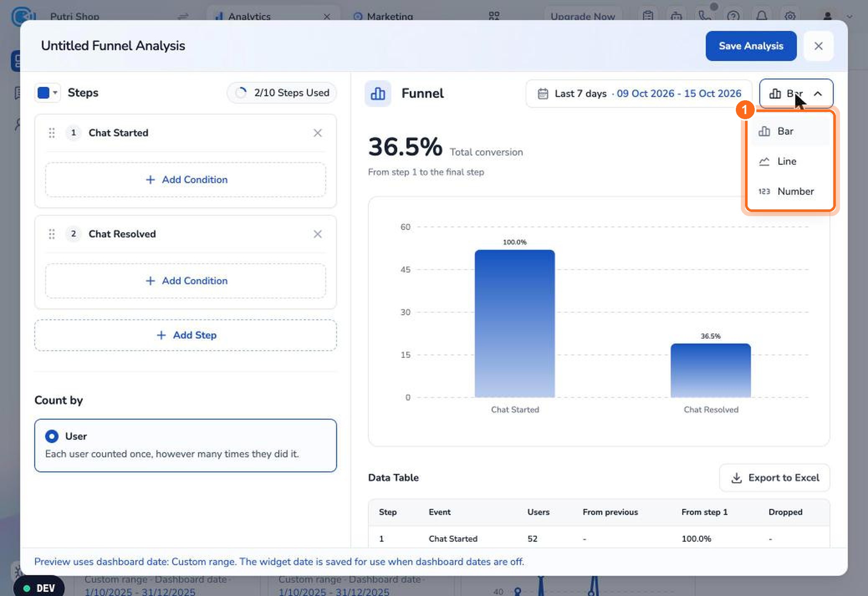The height and width of the screenshot is (596, 868).
Task: Remove the Chat Resolved step
Action: coord(317,234)
